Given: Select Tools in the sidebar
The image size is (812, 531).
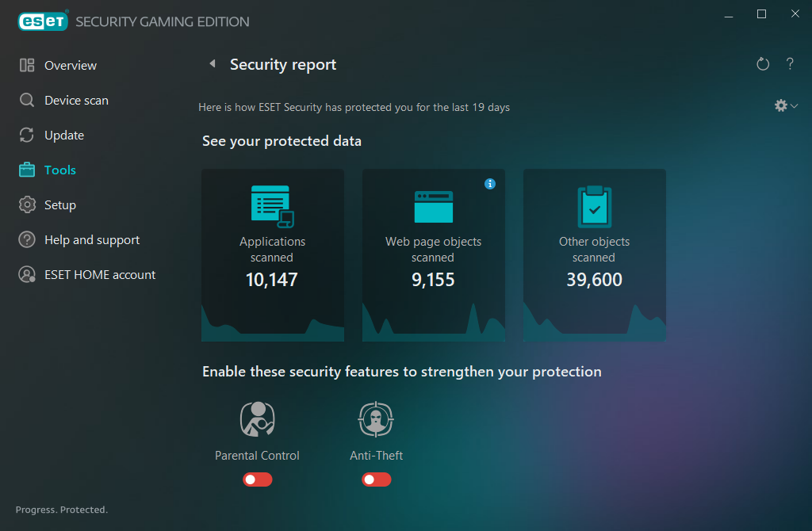Looking at the screenshot, I should click(60, 170).
